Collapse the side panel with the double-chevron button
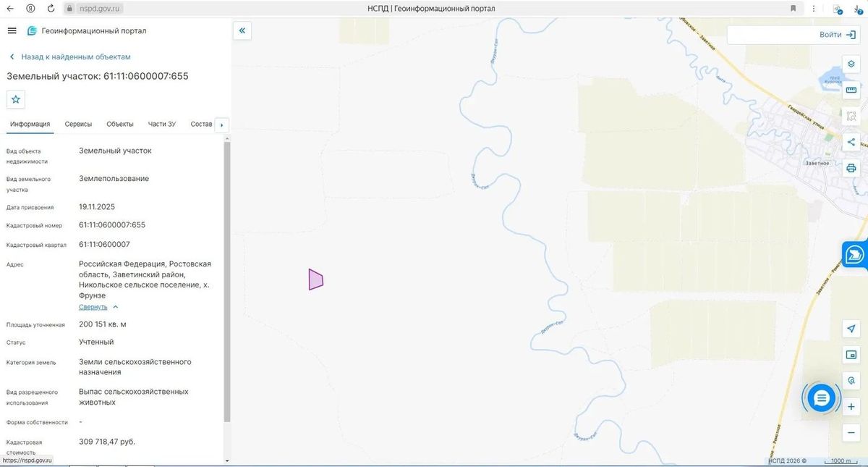 [x=242, y=30]
